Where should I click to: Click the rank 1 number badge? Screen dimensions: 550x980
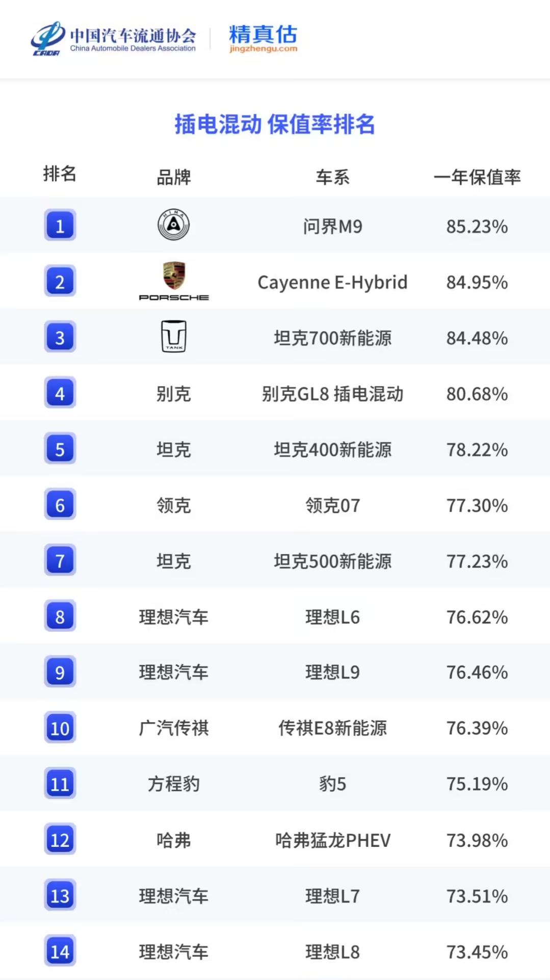(x=60, y=225)
